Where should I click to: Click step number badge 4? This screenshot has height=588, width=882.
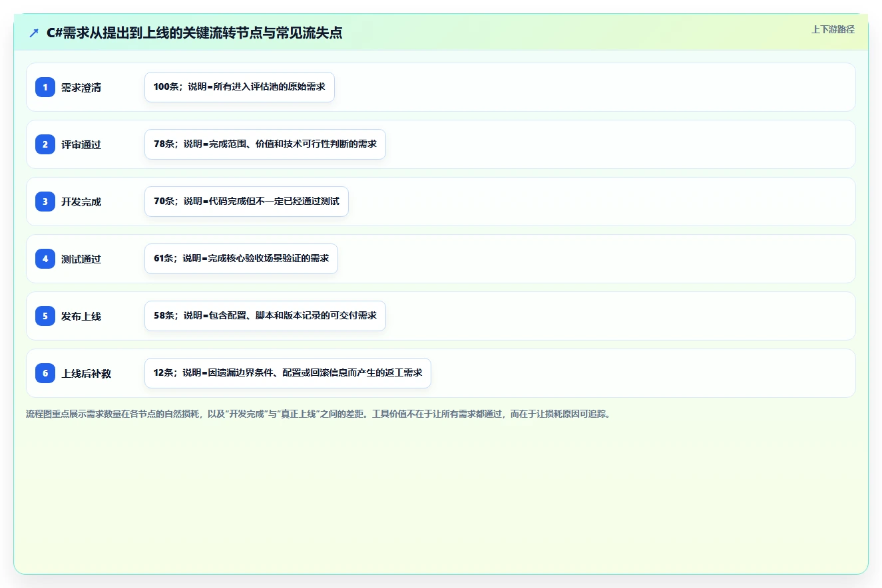(45, 259)
